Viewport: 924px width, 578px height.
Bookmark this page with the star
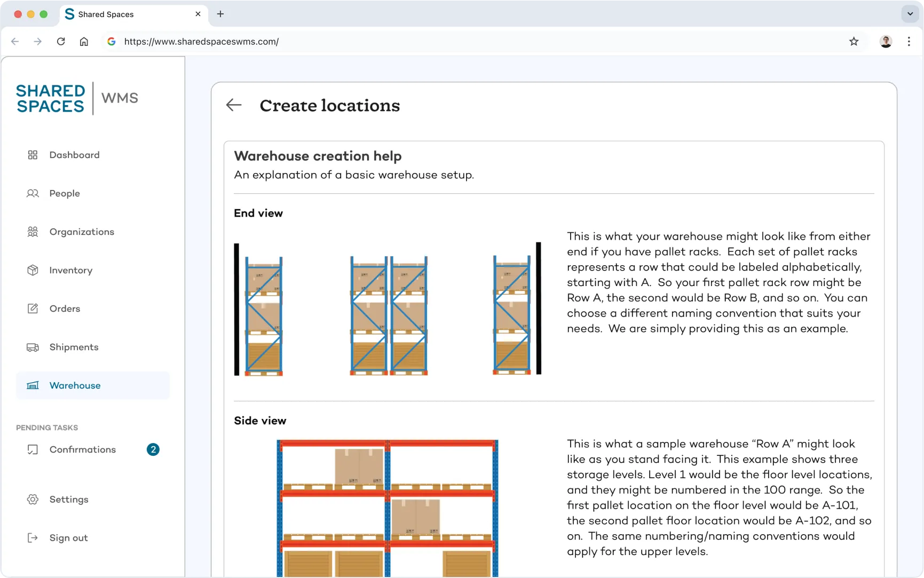(854, 42)
